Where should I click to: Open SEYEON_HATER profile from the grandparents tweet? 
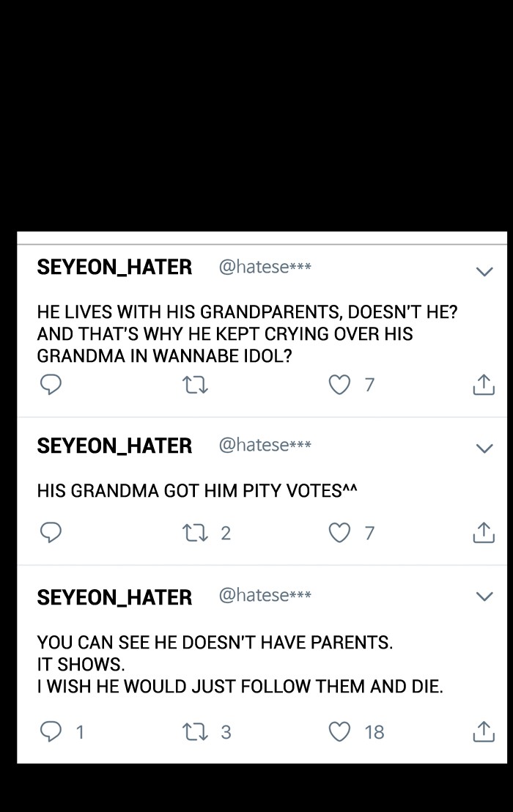(x=114, y=267)
